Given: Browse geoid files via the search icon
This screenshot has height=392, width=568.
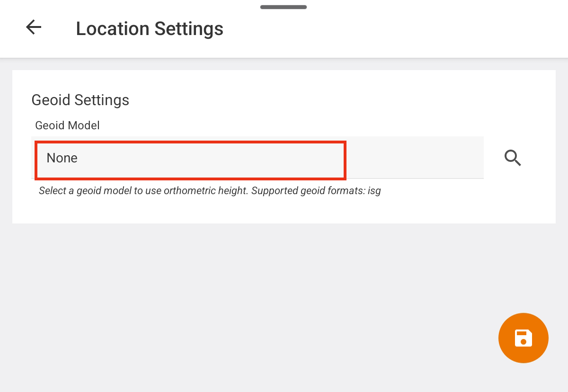Looking at the screenshot, I should pos(513,158).
